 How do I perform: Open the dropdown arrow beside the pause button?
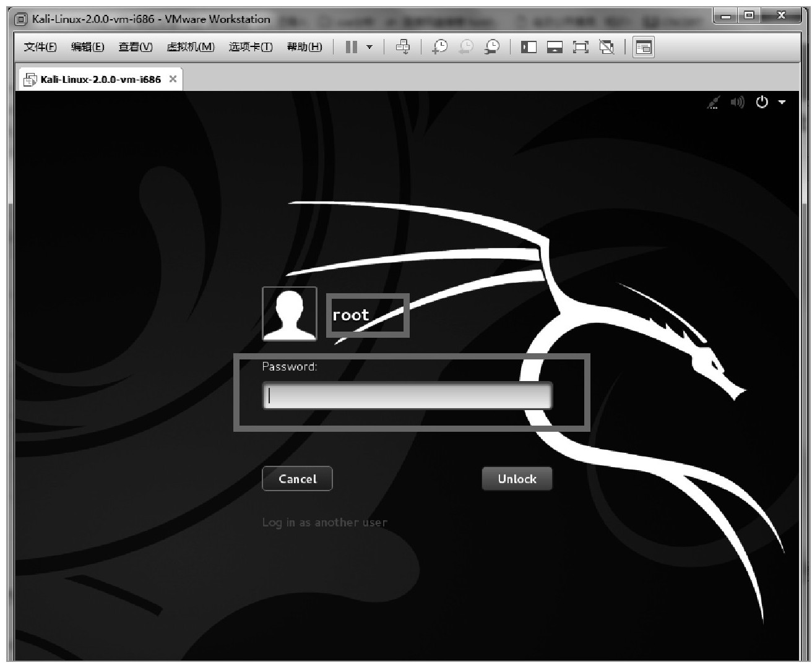369,47
